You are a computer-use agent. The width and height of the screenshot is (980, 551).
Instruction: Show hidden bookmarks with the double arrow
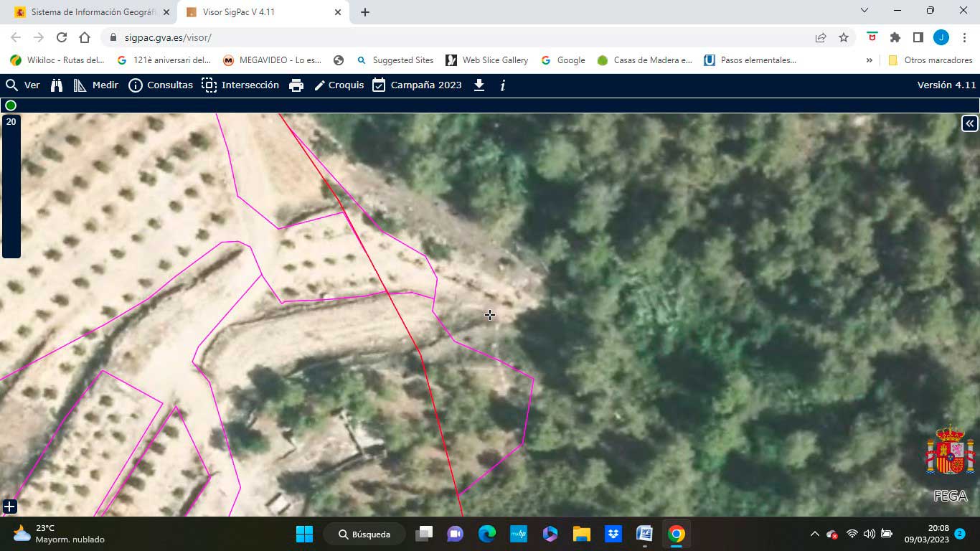[870, 60]
